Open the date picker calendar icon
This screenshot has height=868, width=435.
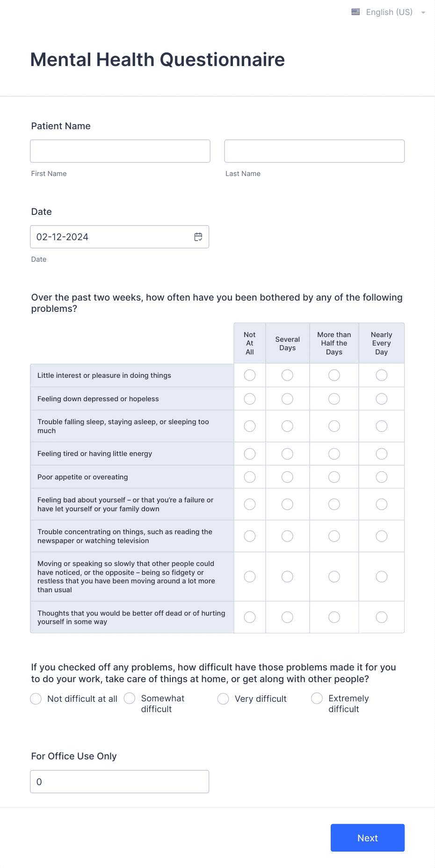click(x=198, y=237)
